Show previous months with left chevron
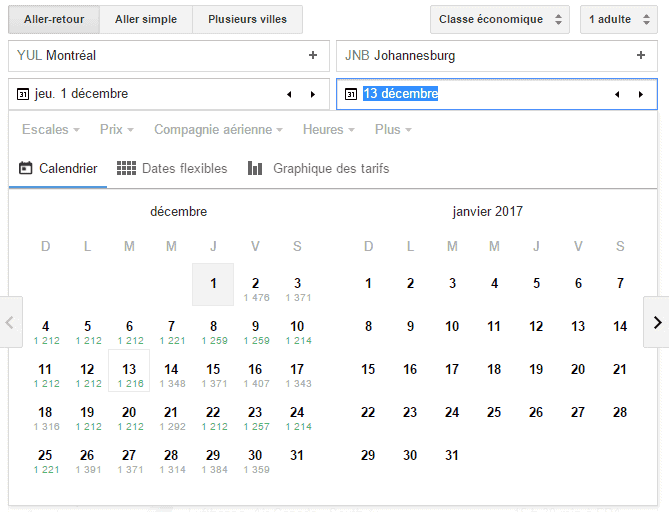669x512 pixels. (10, 322)
